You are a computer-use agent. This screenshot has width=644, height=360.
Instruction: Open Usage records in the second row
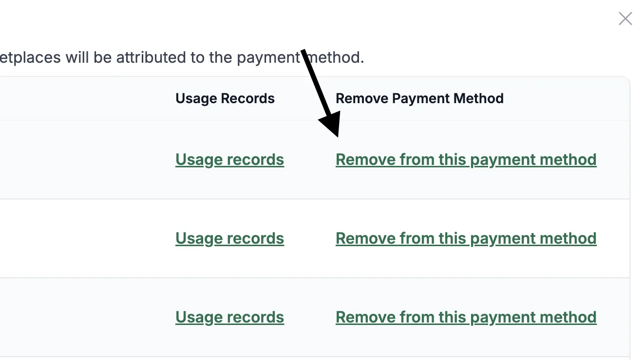pos(229,238)
